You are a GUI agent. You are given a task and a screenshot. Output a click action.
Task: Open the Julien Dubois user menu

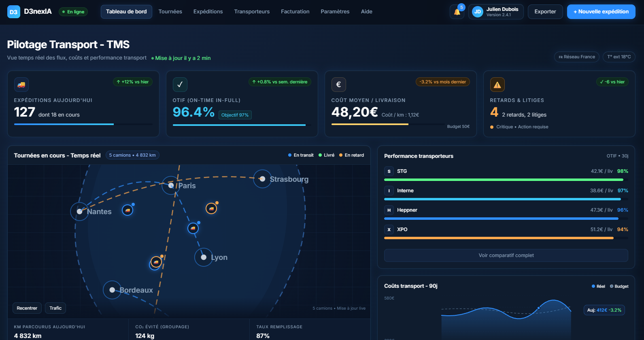[x=496, y=12]
